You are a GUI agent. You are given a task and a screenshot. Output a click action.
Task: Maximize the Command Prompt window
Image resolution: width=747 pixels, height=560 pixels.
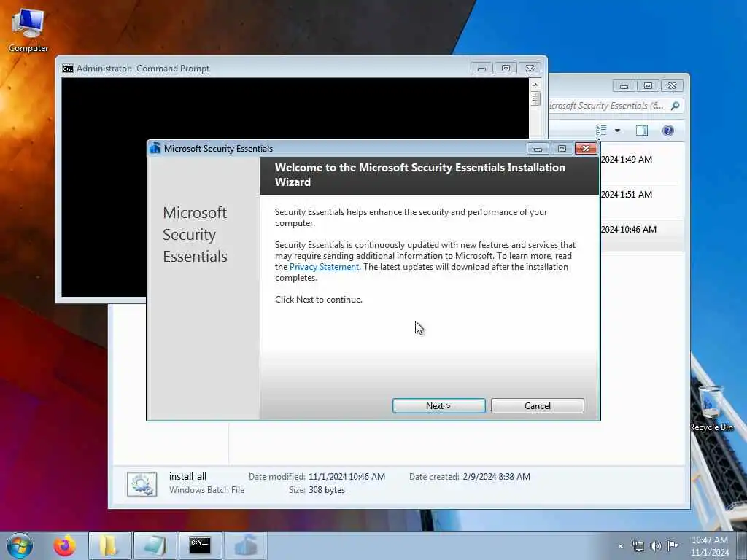click(506, 69)
